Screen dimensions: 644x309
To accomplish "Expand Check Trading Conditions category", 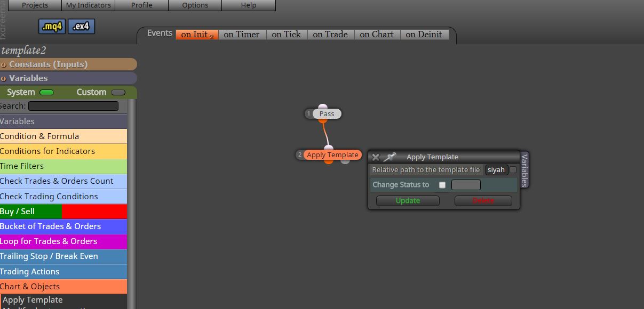I will tap(63, 197).
